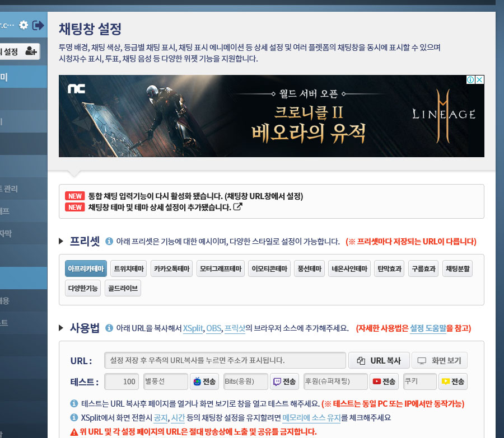Send the AfreecaTV star balloon test
The image size is (504, 438).
[x=204, y=382]
